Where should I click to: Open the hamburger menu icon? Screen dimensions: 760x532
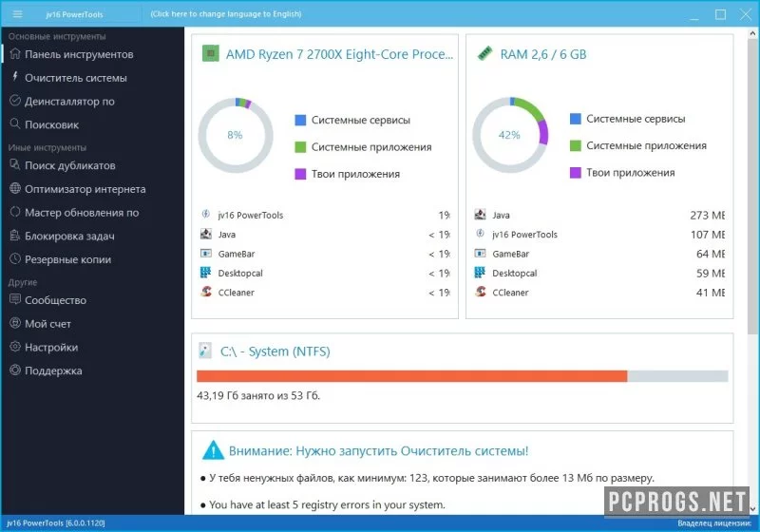(17, 14)
